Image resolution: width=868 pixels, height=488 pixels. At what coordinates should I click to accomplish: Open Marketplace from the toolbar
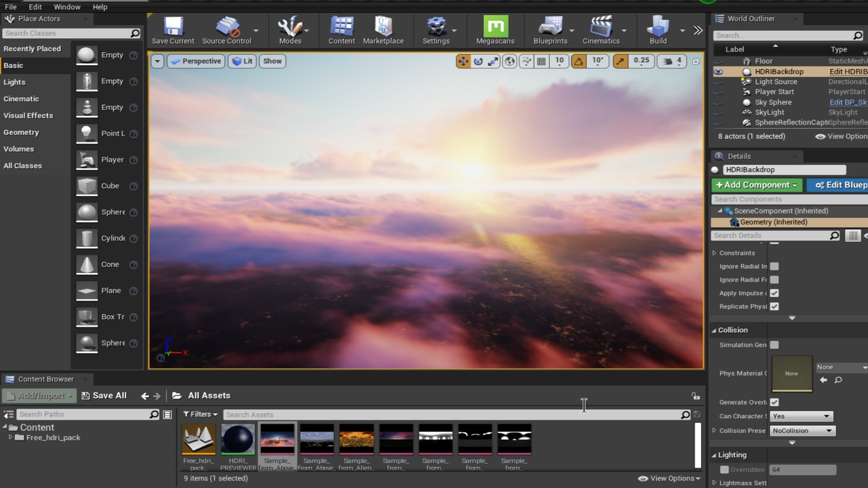(383, 30)
